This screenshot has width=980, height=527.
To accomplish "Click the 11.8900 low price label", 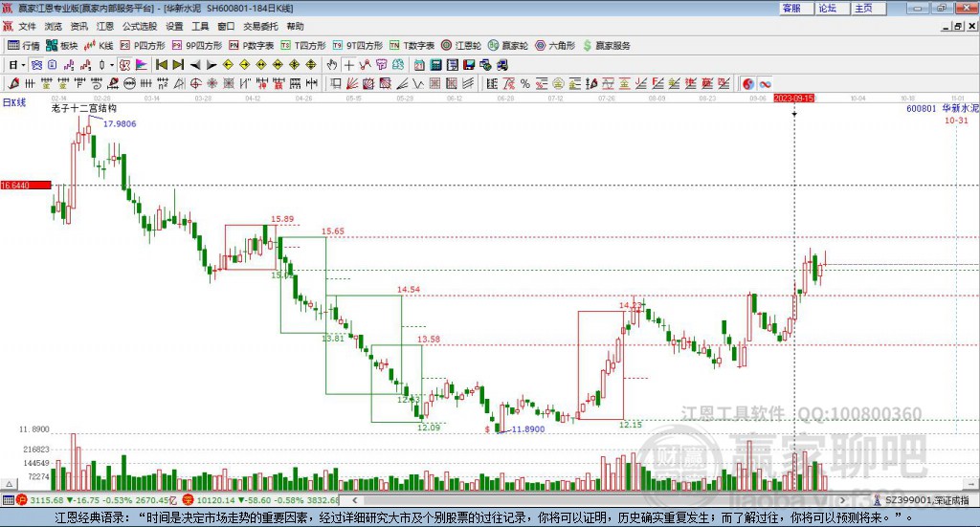I will [528, 429].
